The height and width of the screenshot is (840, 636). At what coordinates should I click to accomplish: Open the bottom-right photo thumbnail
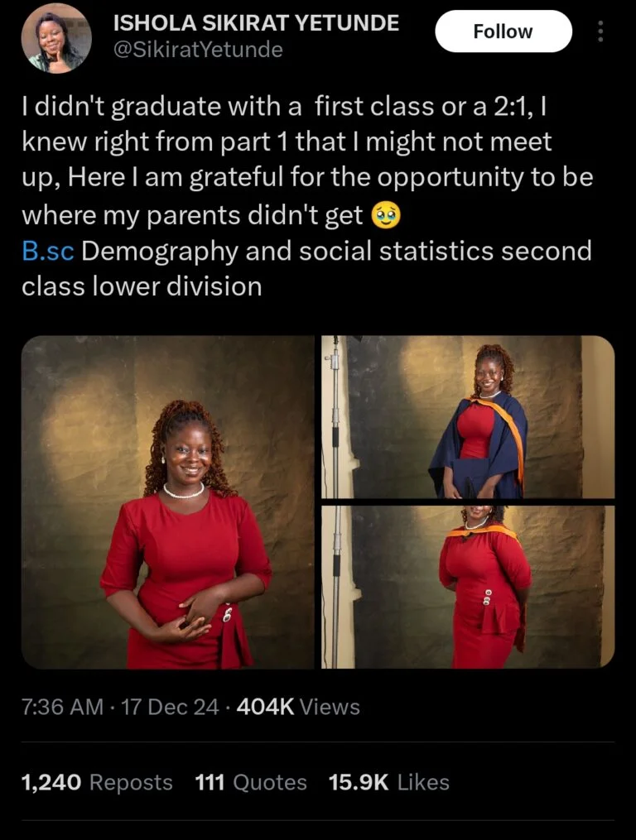(x=468, y=586)
